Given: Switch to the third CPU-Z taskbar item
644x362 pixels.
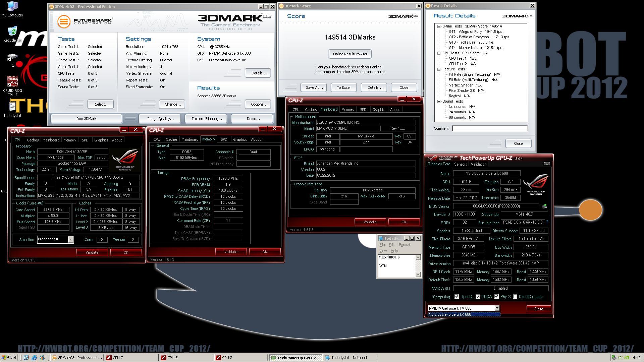Looking at the screenshot, I should tap(241, 358).
